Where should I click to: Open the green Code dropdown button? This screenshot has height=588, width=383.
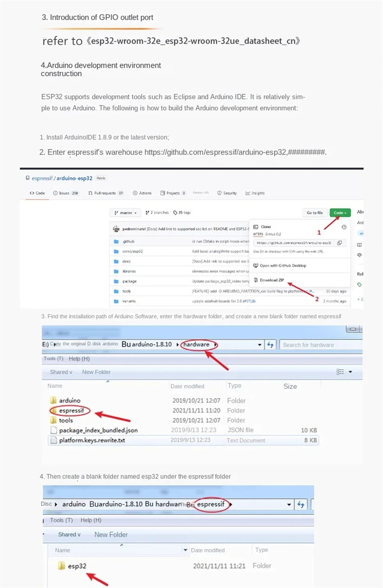[x=340, y=213]
